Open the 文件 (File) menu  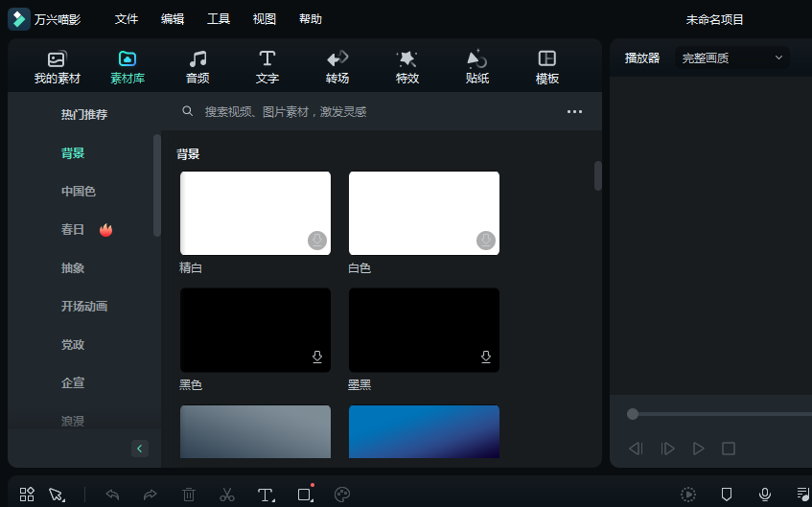pos(127,19)
